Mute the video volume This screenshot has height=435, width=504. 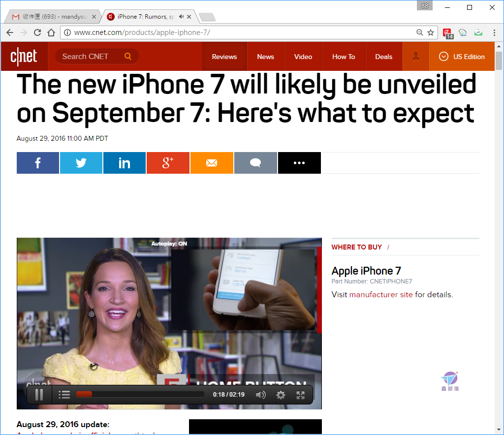[x=261, y=395]
